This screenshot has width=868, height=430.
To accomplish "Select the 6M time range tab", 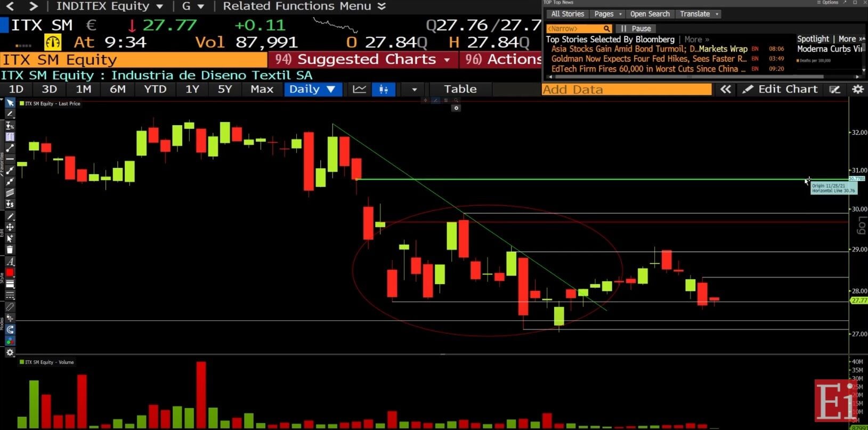I will 118,90.
